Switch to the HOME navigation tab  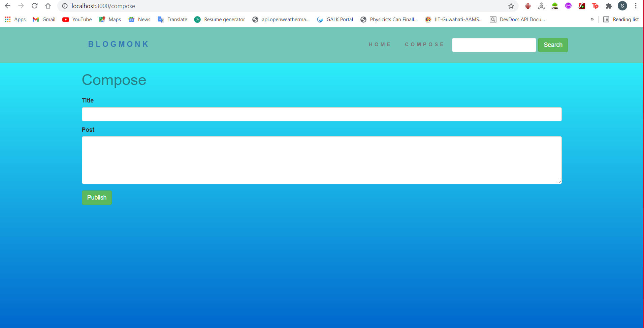[380, 44]
